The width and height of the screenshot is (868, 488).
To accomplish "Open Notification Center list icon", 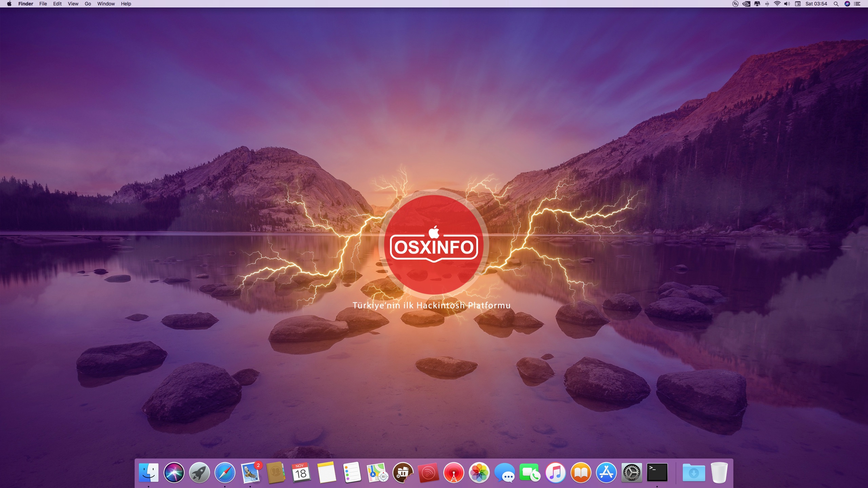I will [x=857, y=4].
